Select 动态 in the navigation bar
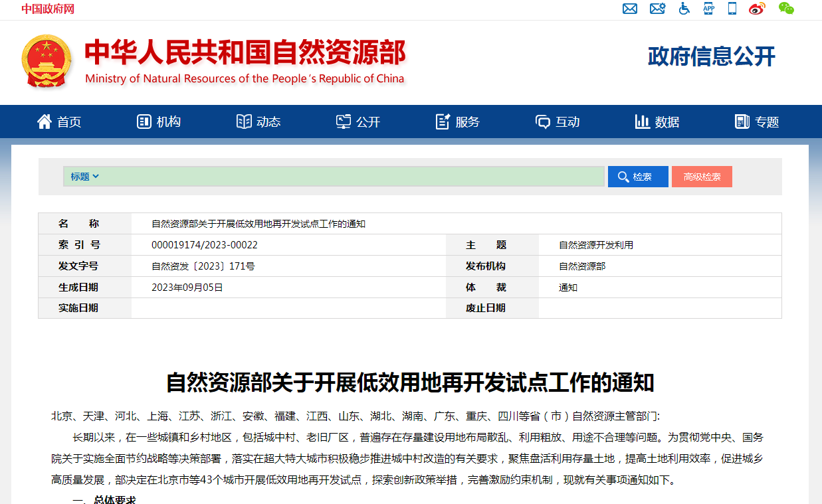The width and height of the screenshot is (822, 504). click(258, 122)
